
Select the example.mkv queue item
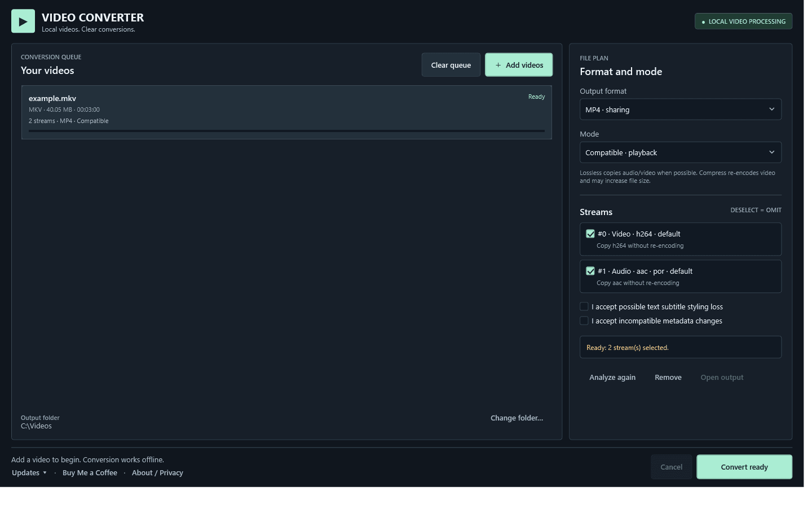click(286, 112)
